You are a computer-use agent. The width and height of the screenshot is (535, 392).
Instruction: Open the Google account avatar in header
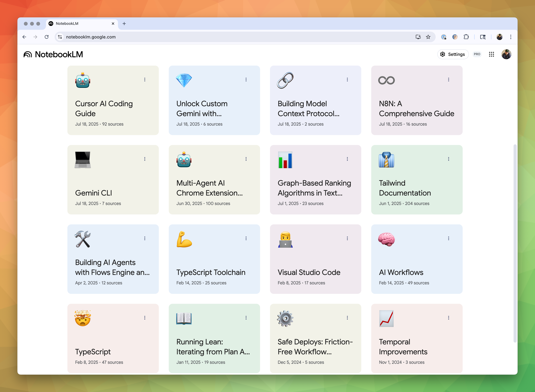(x=506, y=54)
